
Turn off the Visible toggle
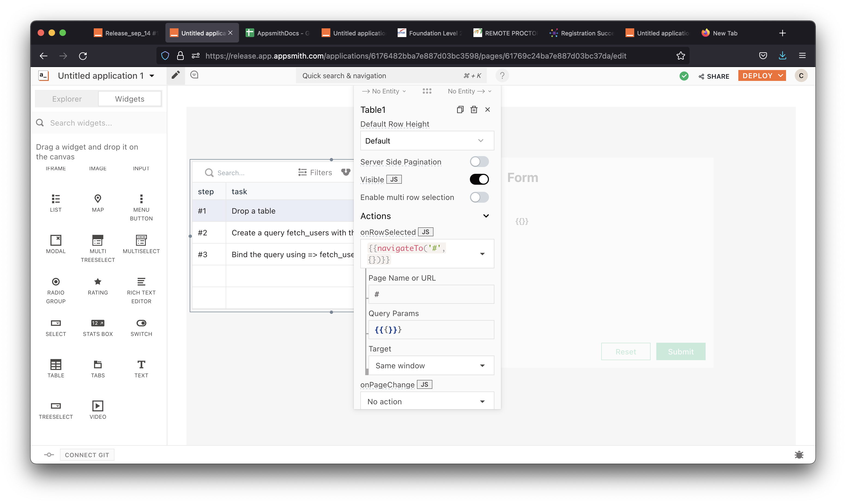pyautogui.click(x=479, y=179)
